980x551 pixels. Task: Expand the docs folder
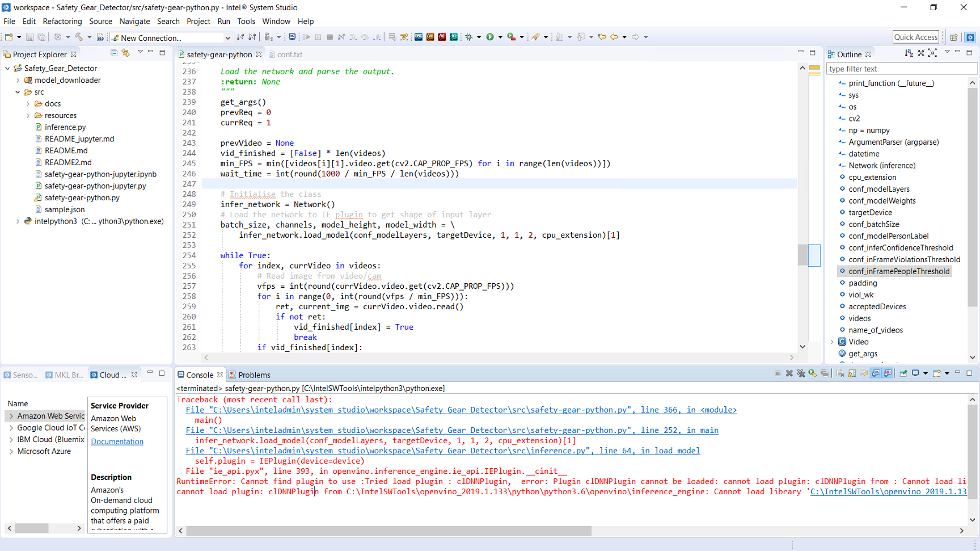pyautogui.click(x=28, y=104)
